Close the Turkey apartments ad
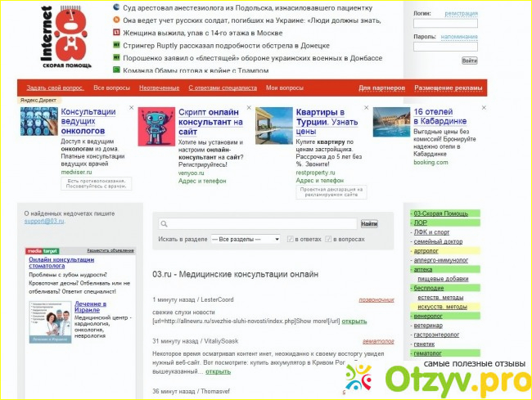 363,108
